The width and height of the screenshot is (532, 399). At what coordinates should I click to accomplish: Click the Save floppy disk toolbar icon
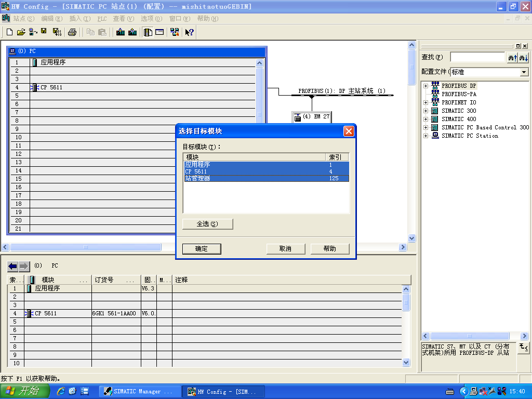[x=44, y=31]
